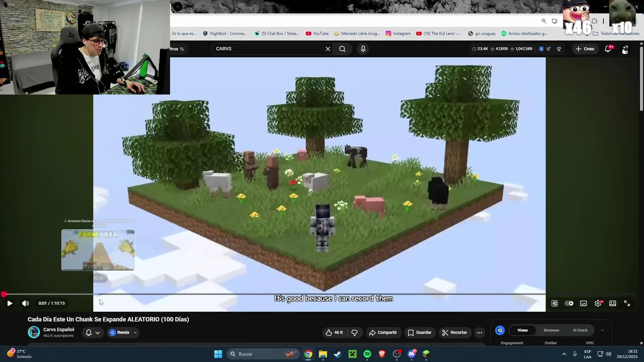Click the Guardar save button
This screenshot has height=362, width=644.
420,332
